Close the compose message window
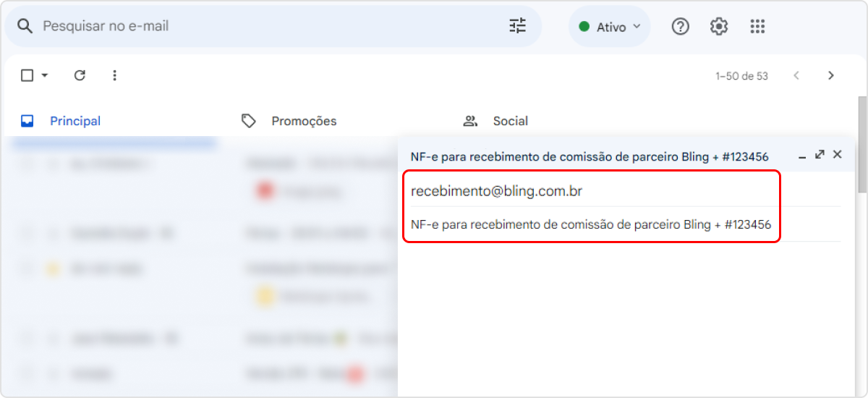The height and width of the screenshot is (398, 868). 838,155
